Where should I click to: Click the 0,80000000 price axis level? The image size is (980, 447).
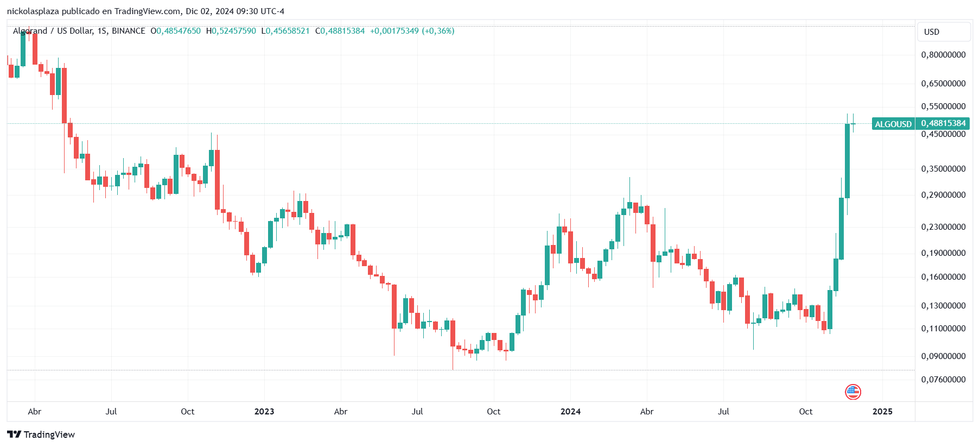point(943,55)
